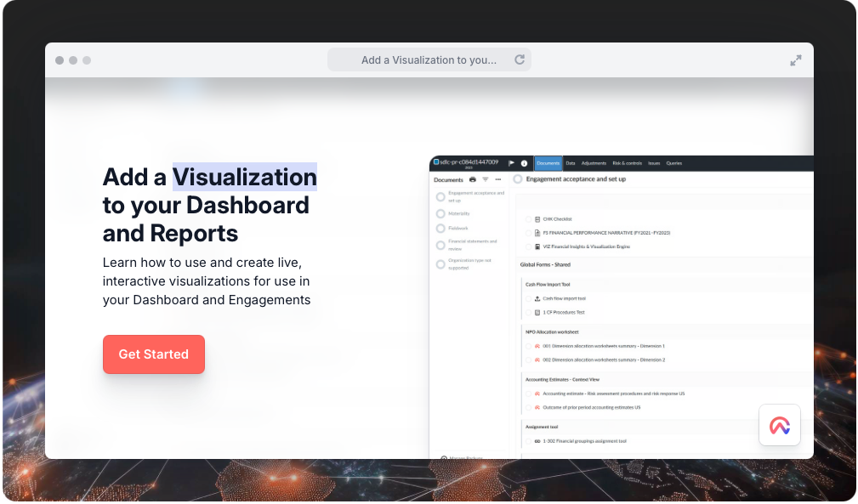The width and height of the screenshot is (858, 504).
Task: Go to the Queries tab
Action: click(x=674, y=163)
